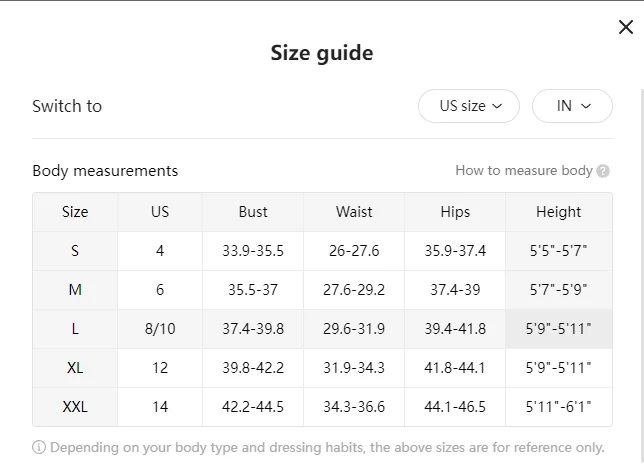The height and width of the screenshot is (471, 644).
Task: Open How to measure body link
Action: coord(524,170)
